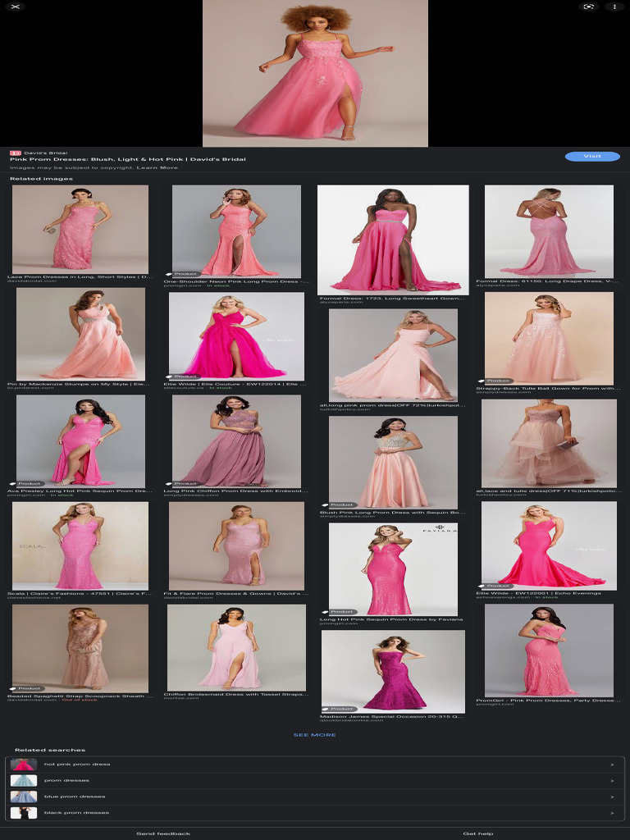The height and width of the screenshot is (840, 630).
Task: Open the three-dot more options menu
Action: [x=614, y=7]
